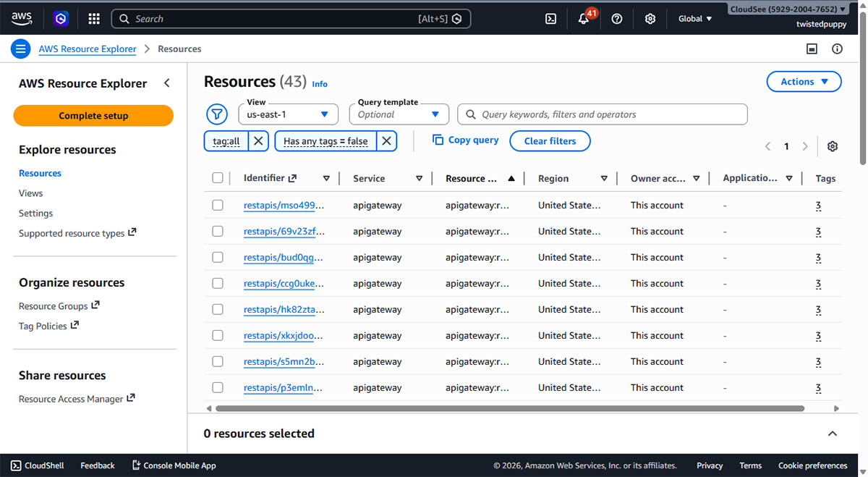Remove the tag:all filter chip
Viewport: 868px width, 477px height.
coord(259,141)
